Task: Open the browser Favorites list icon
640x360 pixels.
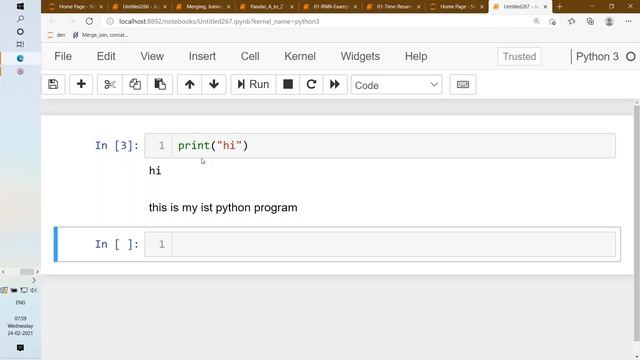Action: click(x=571, y=21)
